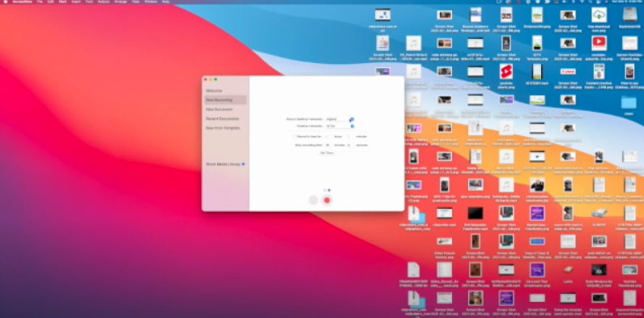644x318 pixels.
Task: Open the Arrange menu in menu bar
Action: tap(121, 2)
